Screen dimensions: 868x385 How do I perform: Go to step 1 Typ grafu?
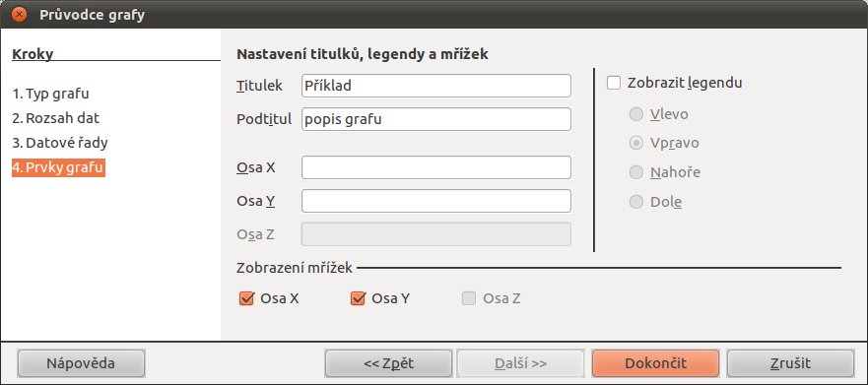(x=50, y=94)
